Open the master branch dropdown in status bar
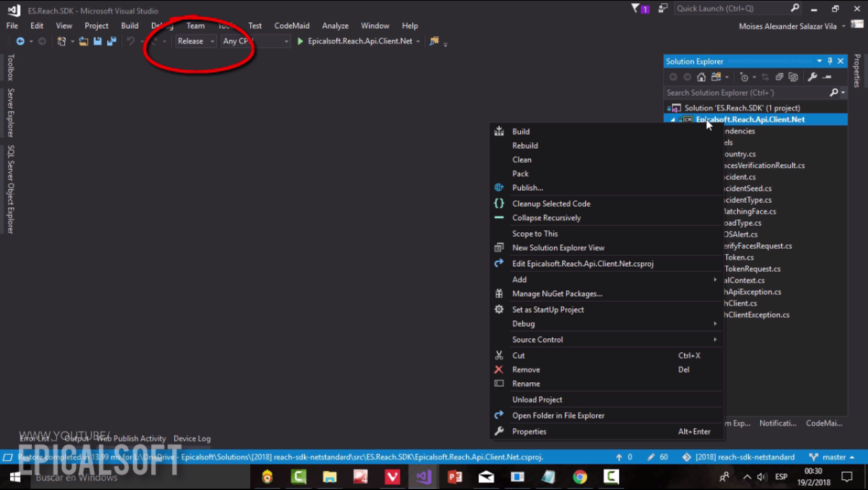Viewport: 868px width, 490px height. pos(832,457)
